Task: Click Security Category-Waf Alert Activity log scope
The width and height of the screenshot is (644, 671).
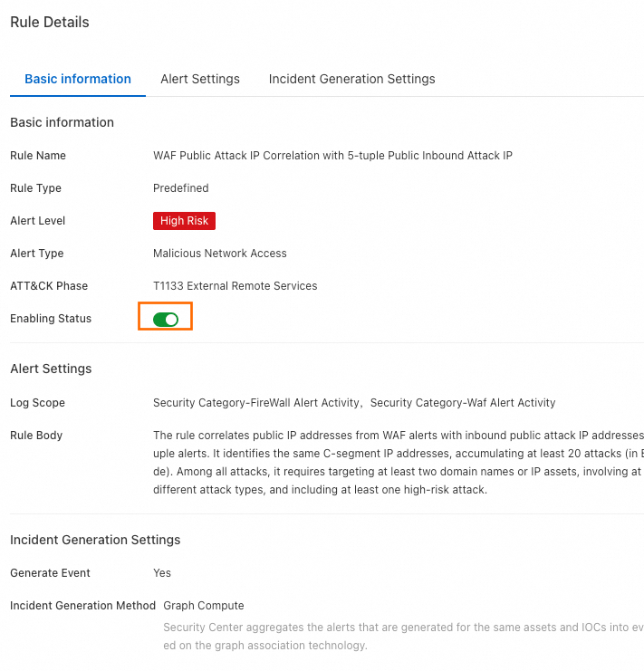Action: point(463,403)
